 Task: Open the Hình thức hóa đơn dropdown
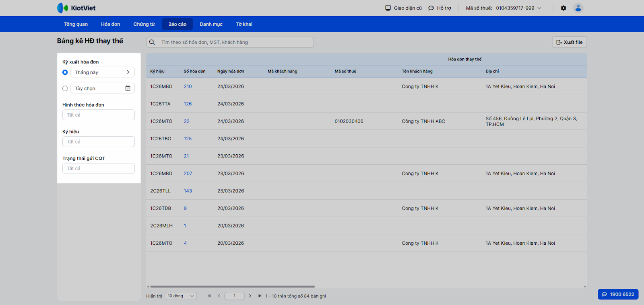98,115
